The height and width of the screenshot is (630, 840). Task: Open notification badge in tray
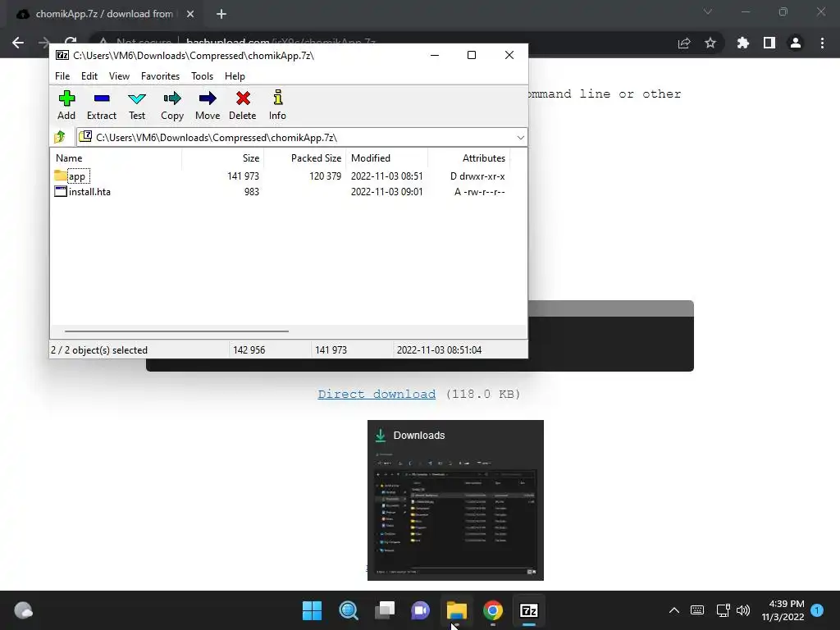point(817,610)
